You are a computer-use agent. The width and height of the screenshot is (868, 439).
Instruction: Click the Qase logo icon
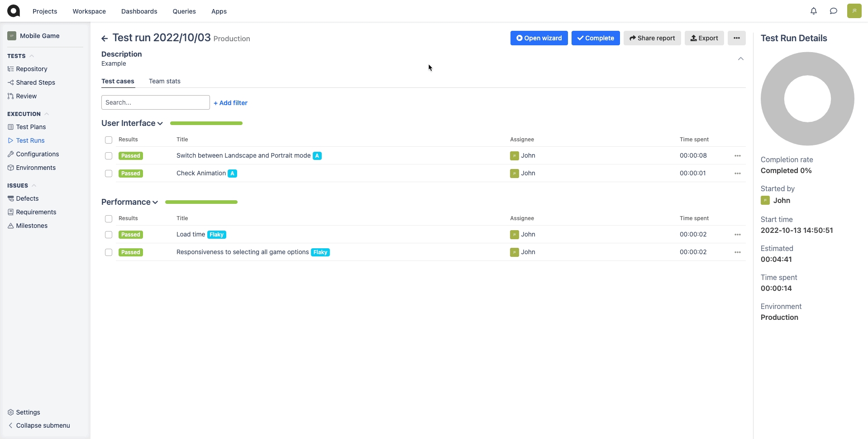(x=14, y=11)
